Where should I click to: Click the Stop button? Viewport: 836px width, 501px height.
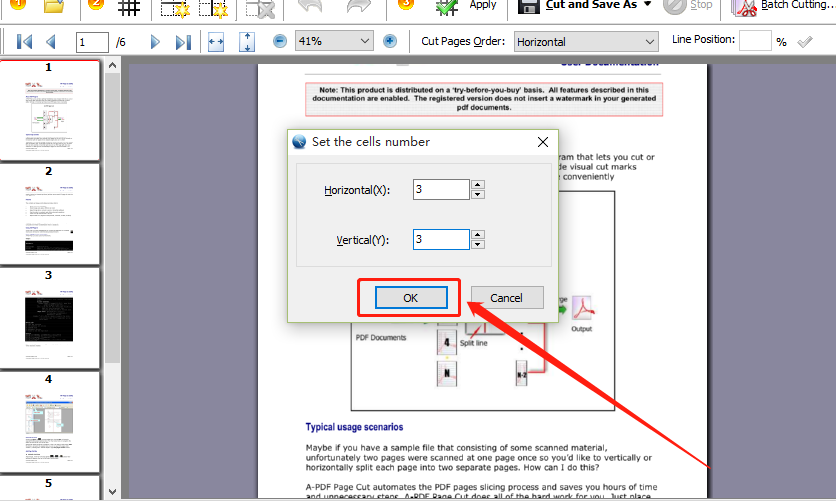click(688, 6)
